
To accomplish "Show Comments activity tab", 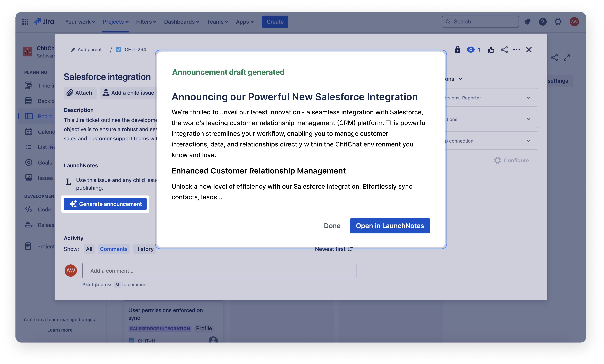I will 114,249.
